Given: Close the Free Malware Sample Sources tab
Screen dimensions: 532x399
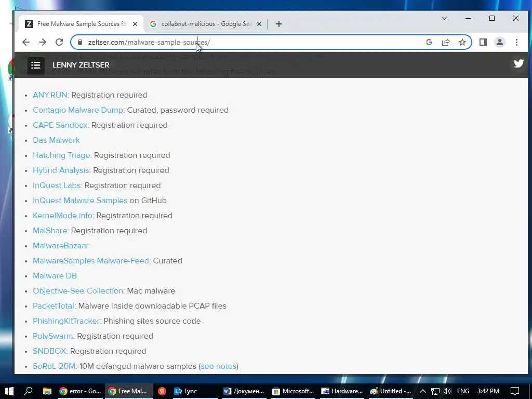Looking at the screenshot, I should tap(135, 24).
